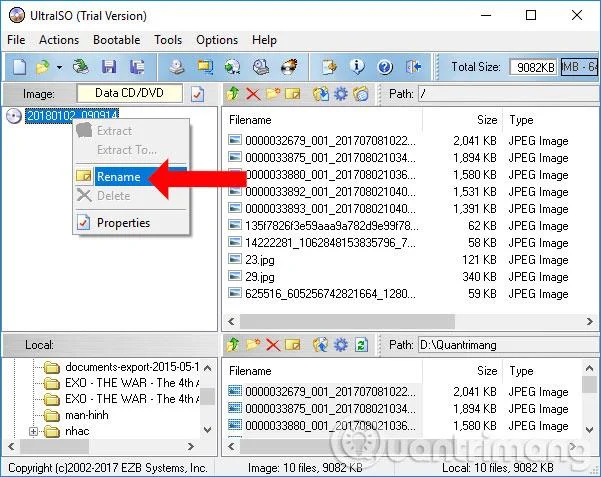Choose Delete in the context menu

(x=131, y=196)
